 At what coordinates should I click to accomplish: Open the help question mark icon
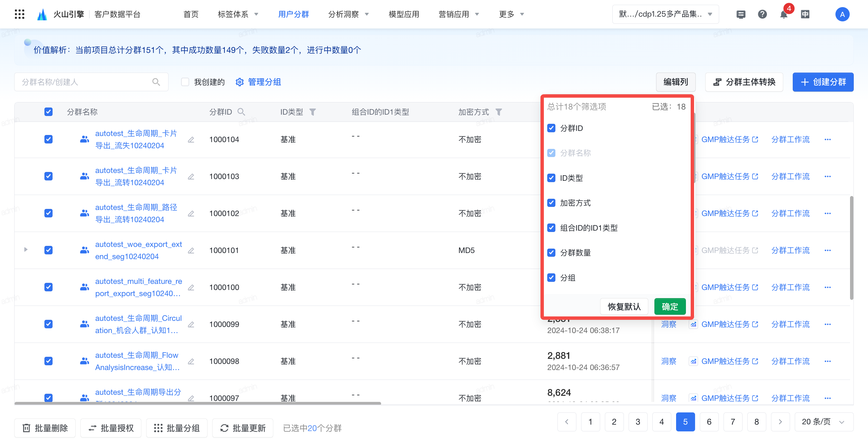pyautogui.click(x=762, y=14)
